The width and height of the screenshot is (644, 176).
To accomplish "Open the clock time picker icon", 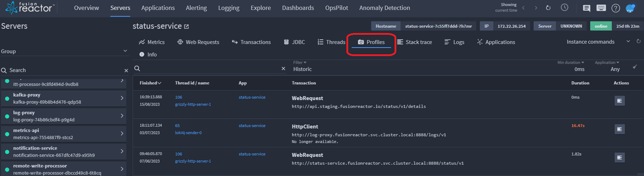I will pyautogui.click(x=564, y=7).
